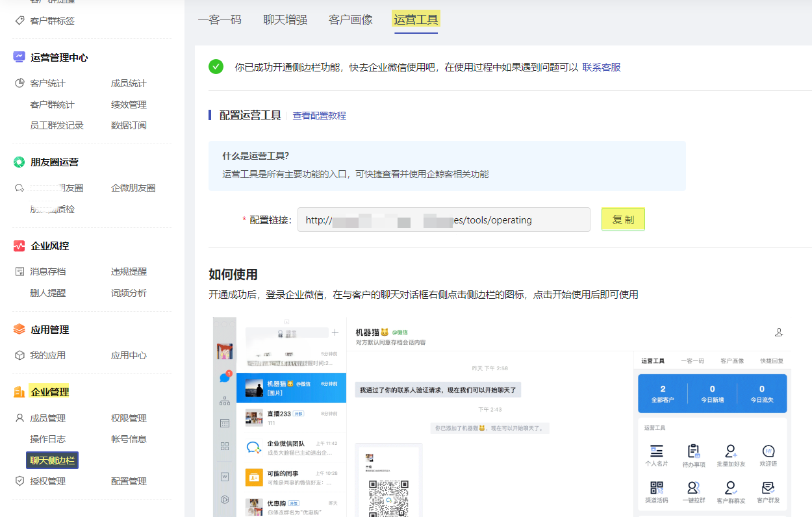
Task: Click the 企业管理 section heading
Action: [x=50, y=392]
